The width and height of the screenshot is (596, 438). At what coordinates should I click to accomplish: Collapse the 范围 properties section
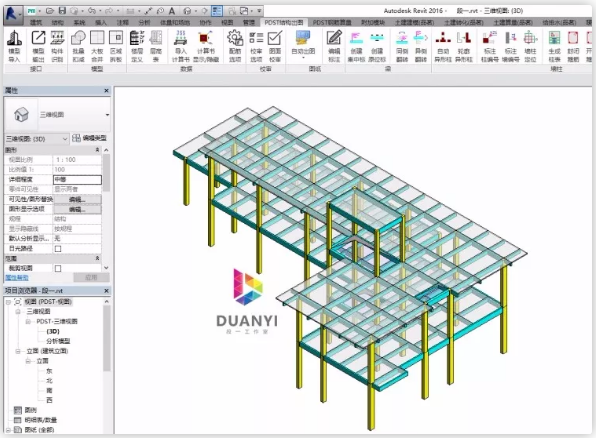97,259
